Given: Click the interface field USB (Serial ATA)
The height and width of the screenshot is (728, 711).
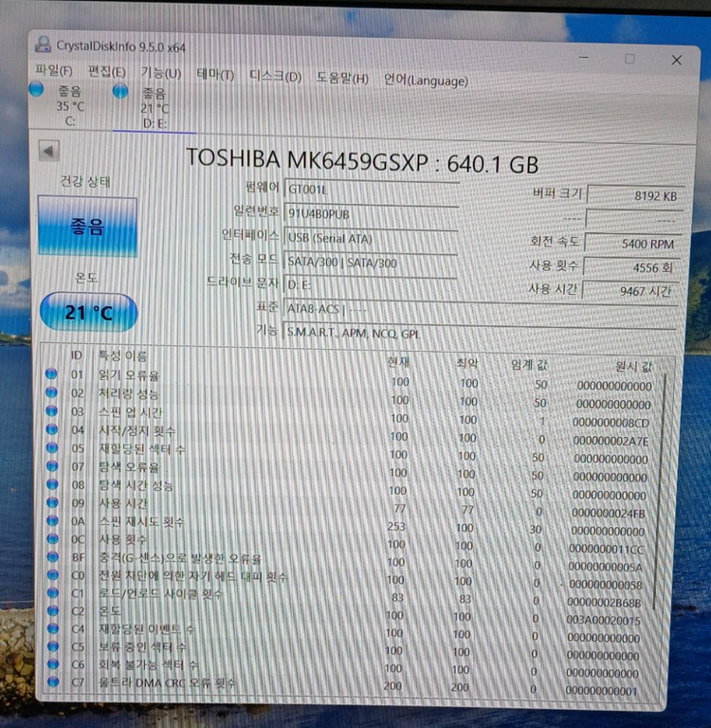Looking at the screenshot, I should 370,238.
